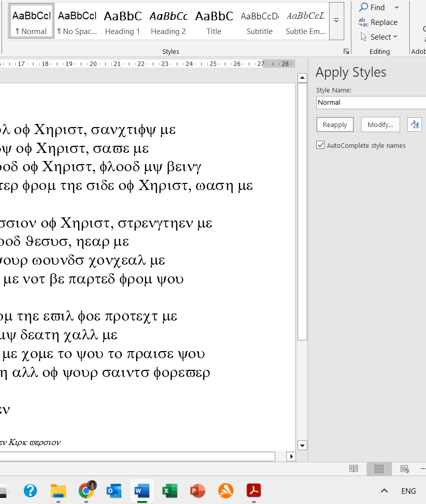Apply the Subtle Emphasis style

[x=306, y=21]
